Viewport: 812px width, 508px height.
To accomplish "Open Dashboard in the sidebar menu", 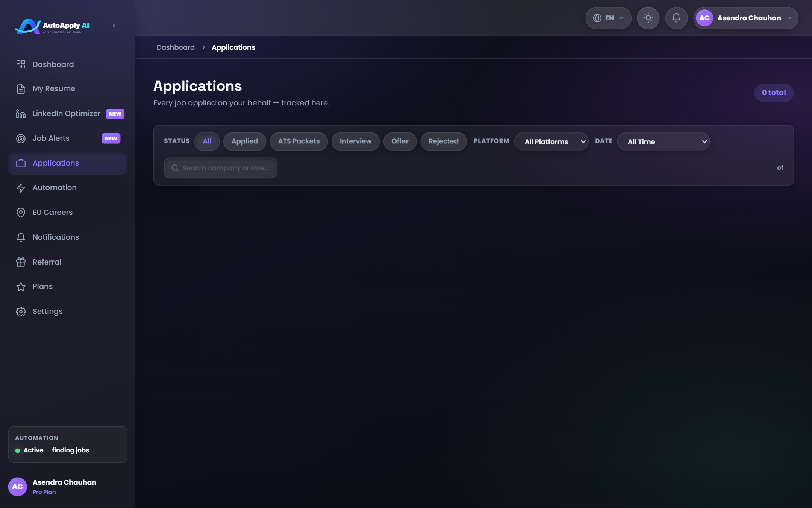I will coord(68,64).
